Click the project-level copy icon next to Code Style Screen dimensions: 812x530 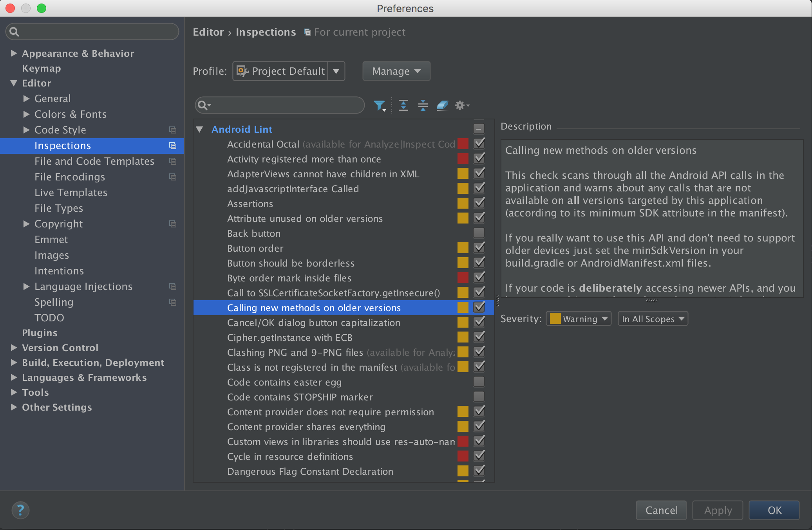(173, 130)
